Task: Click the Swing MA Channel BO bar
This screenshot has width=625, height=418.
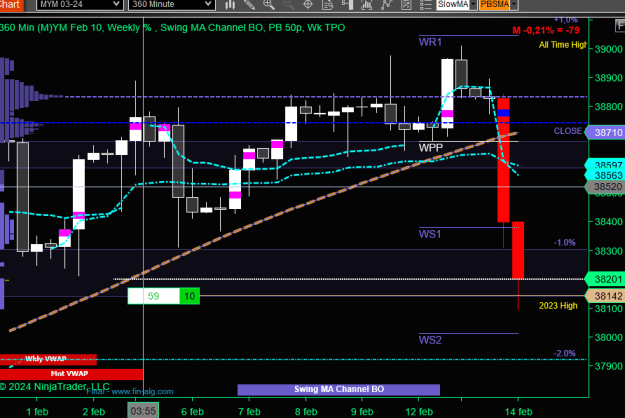Action: [x=339, y=389]
